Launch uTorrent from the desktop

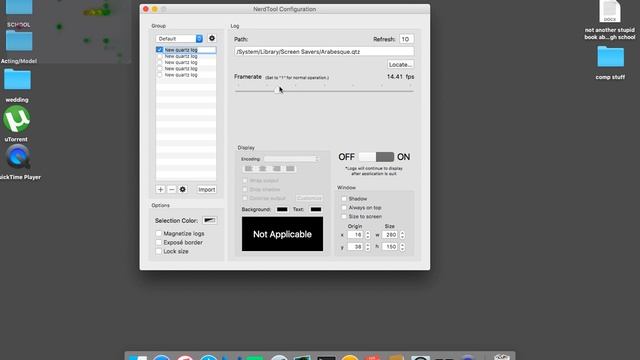click(x=16, y=119)
